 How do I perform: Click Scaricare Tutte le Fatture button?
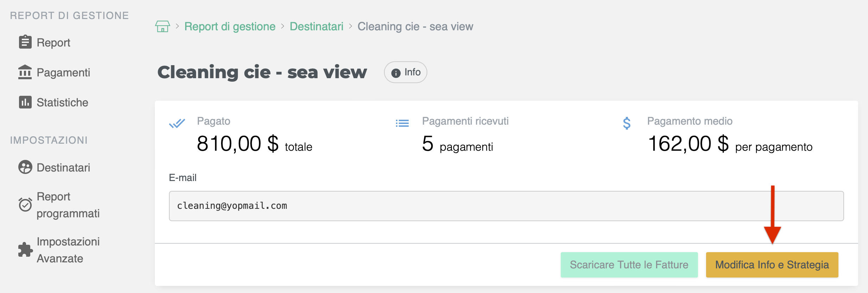point(629,265)
